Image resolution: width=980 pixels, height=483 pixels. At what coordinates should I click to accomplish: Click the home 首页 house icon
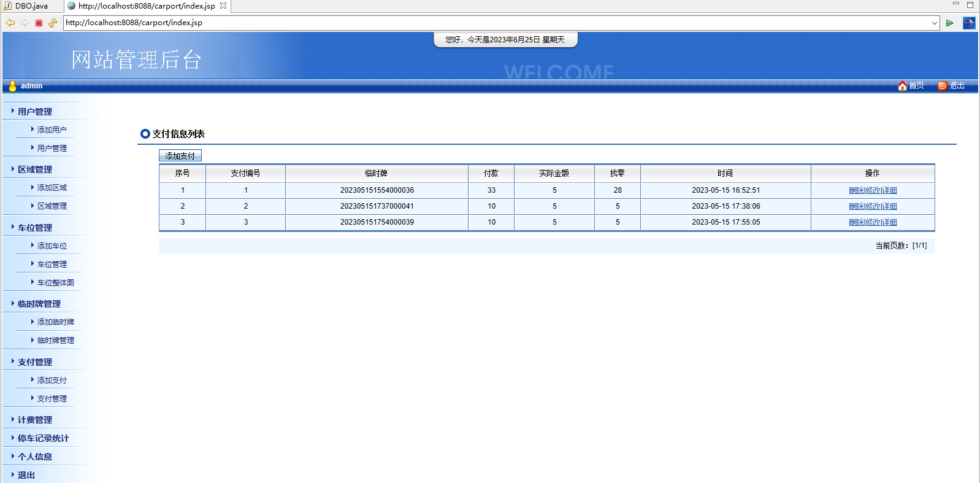pyautogui.click(x=902, y=86)
